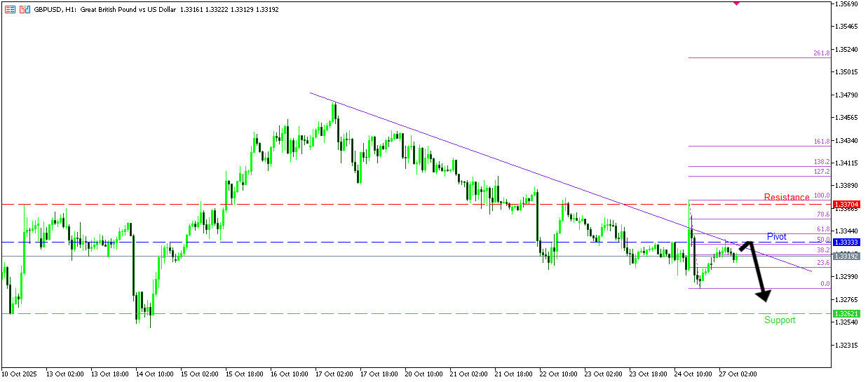Click the 161.8 Fibonacci extension level
868x382 pixels.
821,142
